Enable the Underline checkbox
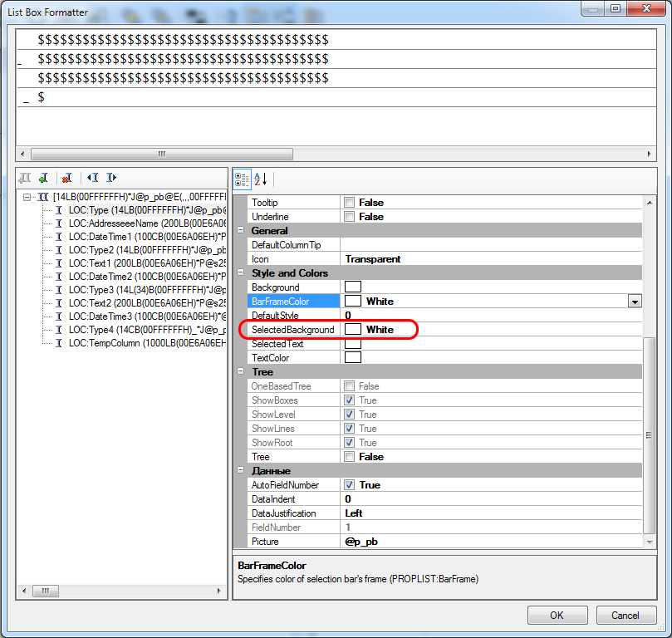 coord(350,217)
